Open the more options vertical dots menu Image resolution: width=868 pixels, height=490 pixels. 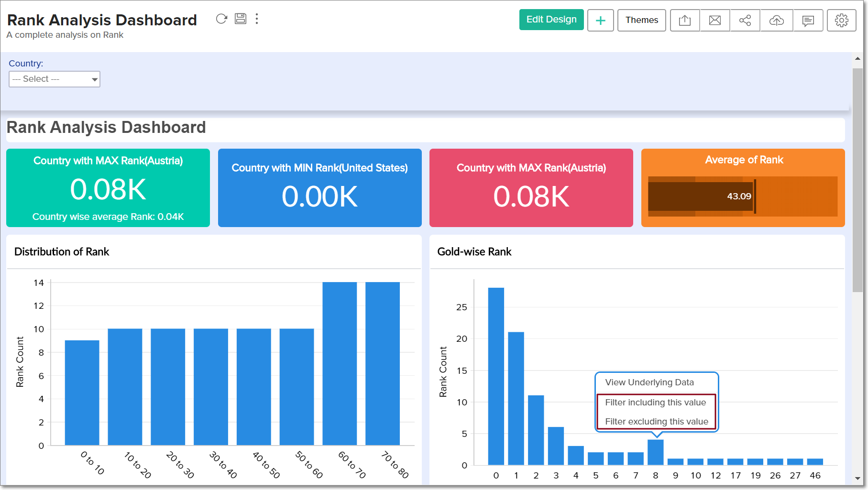(257, 19)
